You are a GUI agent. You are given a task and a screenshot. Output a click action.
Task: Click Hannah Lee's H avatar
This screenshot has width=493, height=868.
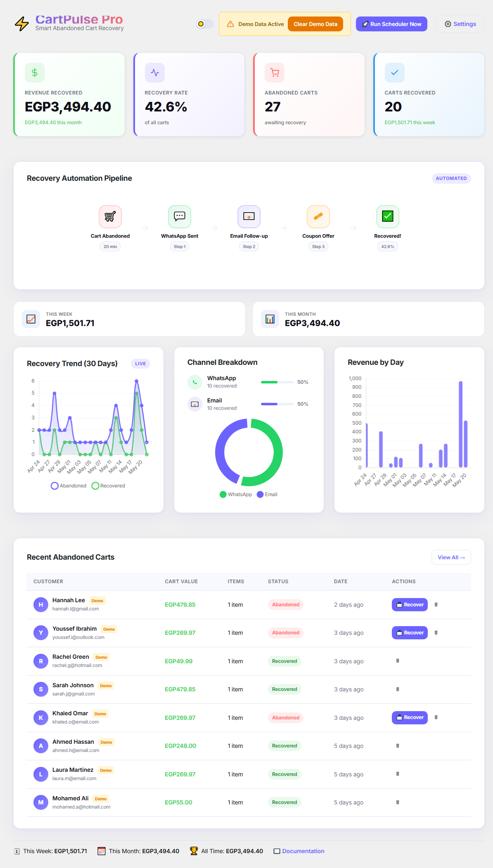click(41, 605)
